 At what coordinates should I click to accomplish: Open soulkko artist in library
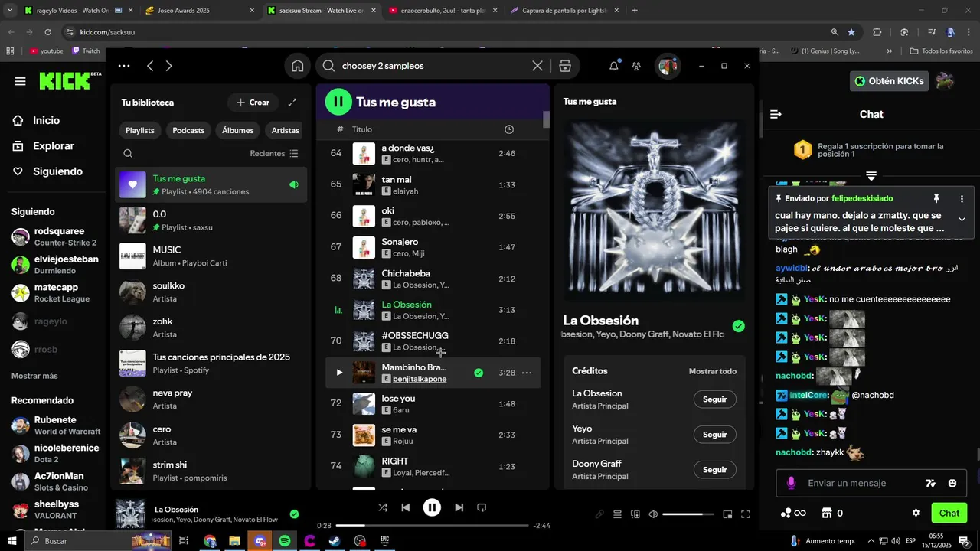(211, 292)
